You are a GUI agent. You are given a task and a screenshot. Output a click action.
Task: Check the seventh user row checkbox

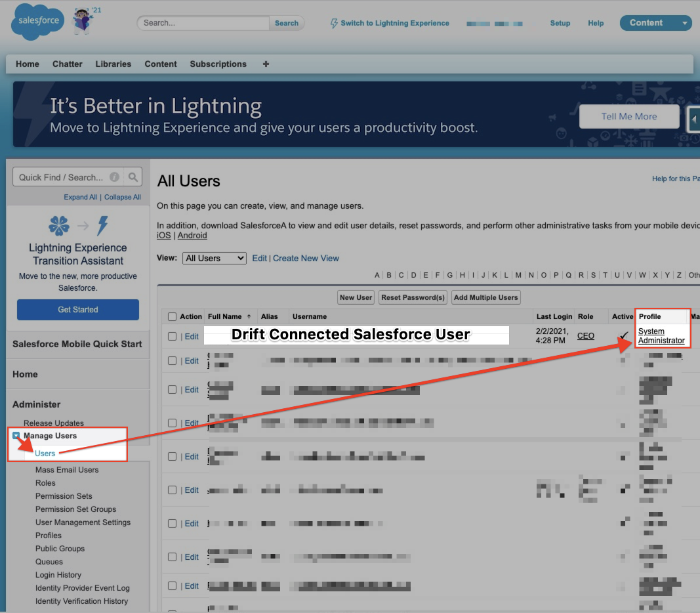(x=172, y=523)
